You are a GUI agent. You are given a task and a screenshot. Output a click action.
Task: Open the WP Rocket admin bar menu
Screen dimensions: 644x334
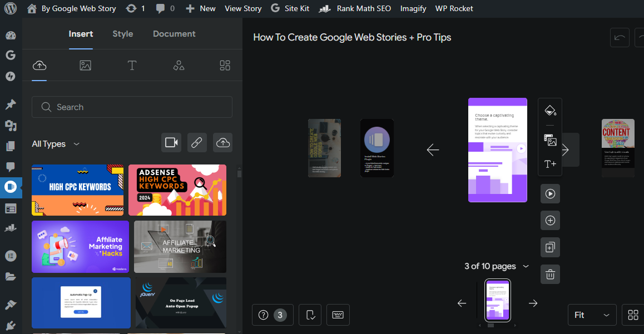click(x=454, y=8)
